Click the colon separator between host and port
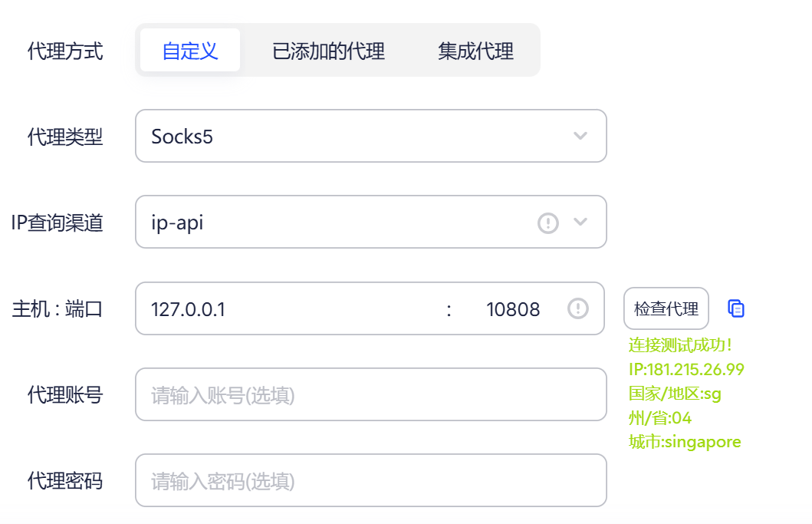Image resolution: width=812 pixels, height=524 pixels. click(449, 308)
